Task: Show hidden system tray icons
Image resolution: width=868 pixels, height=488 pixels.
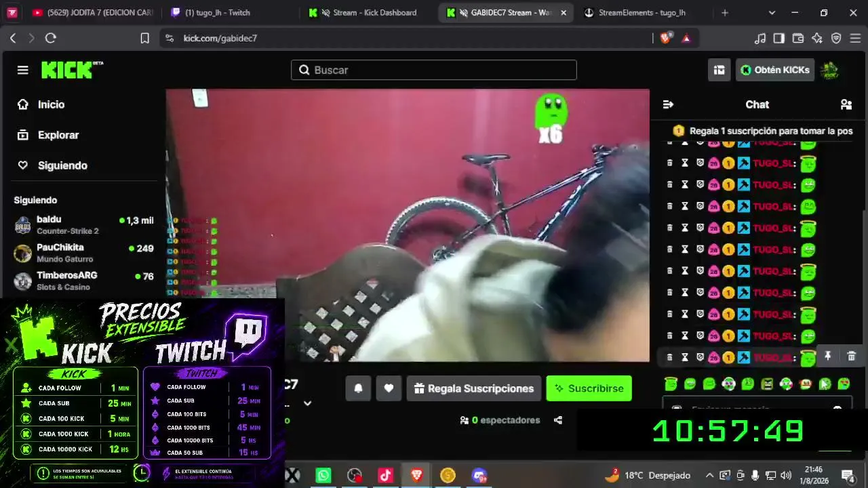Action: pyautogui.click(x=709, y=475)
